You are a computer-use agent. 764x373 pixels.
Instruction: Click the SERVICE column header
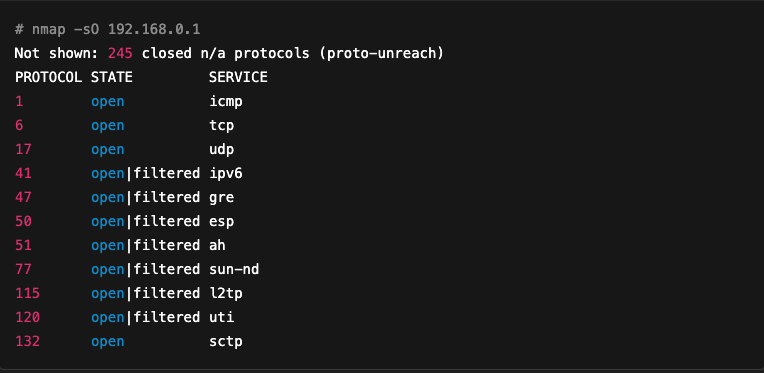(x=238, y=77)
